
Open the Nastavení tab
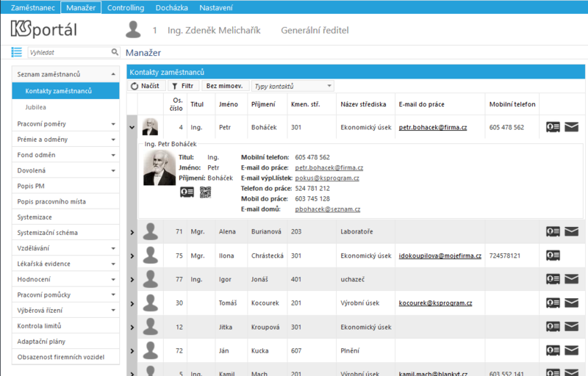(x=216, y=7)
